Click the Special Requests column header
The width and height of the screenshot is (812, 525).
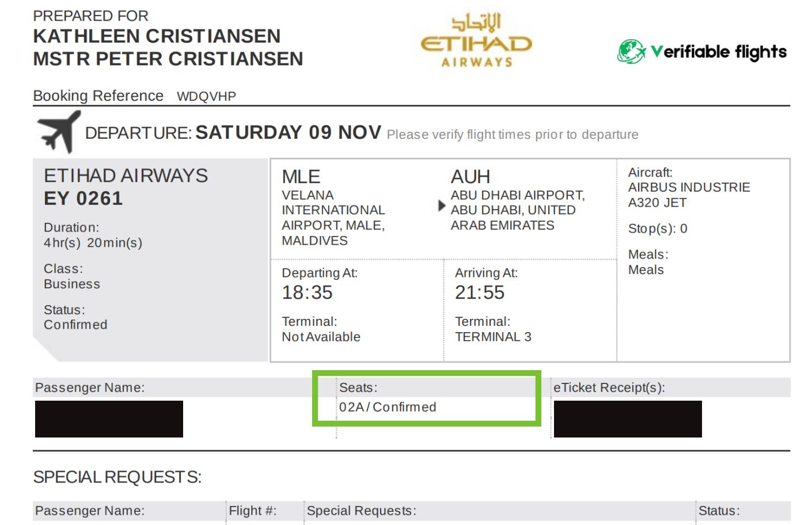click(x=361, y=511)
